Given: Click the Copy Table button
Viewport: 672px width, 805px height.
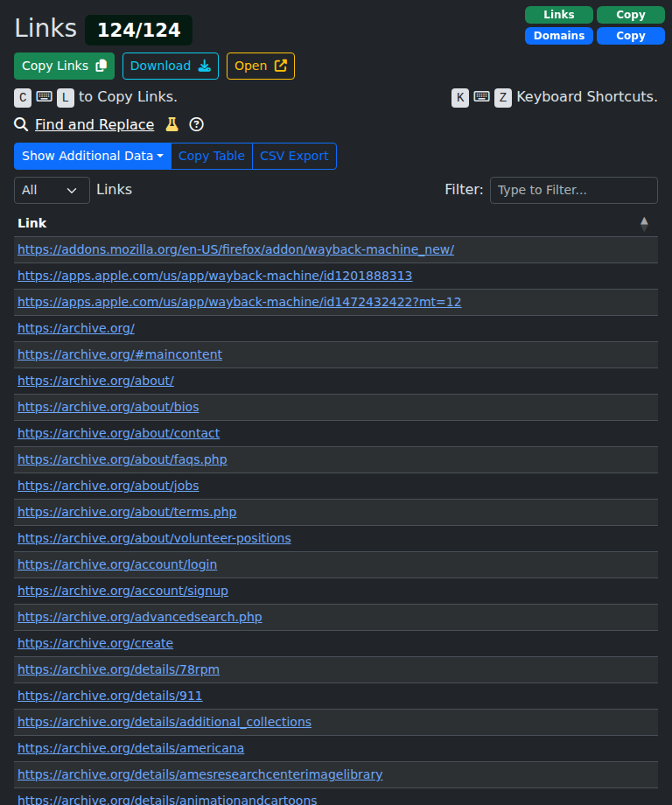Looking at the screenshot, I should click(x=212, y=156).
